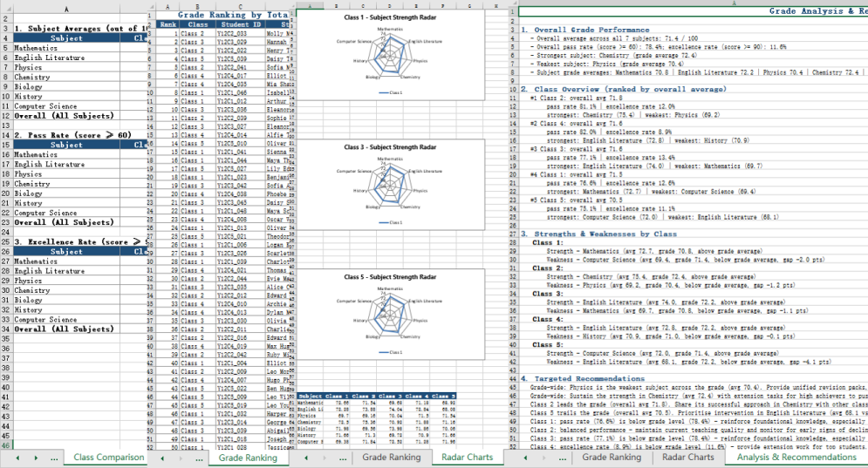Open the ellipsis sheet list in the Radar Charts panel
The height and width of the screenshot is (468, 868).
343,458
